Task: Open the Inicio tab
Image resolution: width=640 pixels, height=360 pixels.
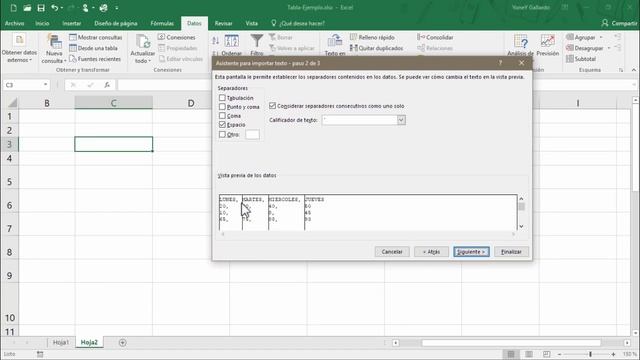Action: [x=42, y=23]
